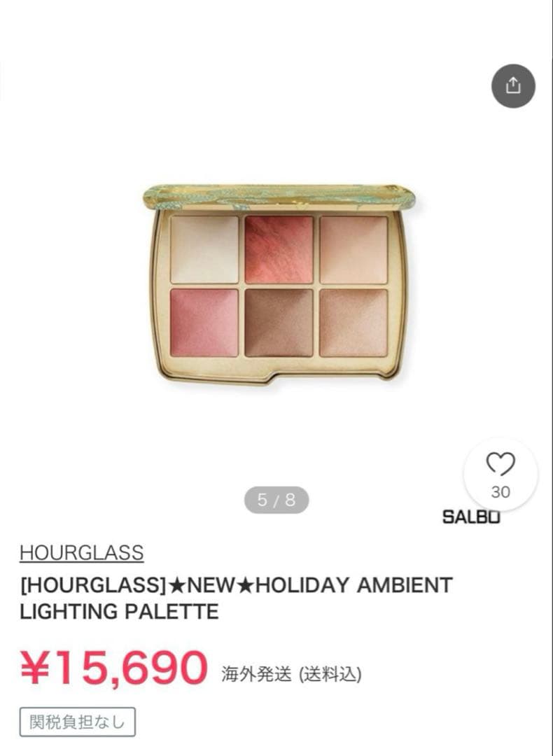Tap the share icon at top right
The height and width of the screenshot is (756, 553).
(x=513, y=86)
